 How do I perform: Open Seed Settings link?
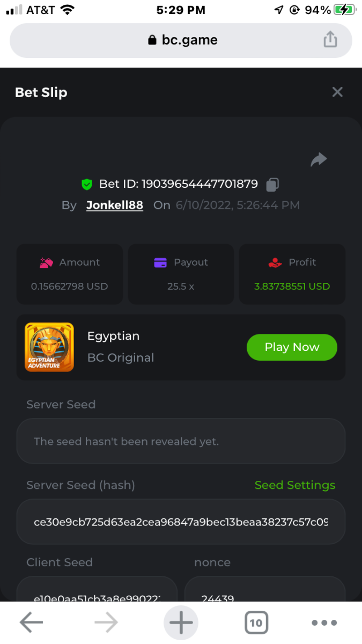(294, 485)
